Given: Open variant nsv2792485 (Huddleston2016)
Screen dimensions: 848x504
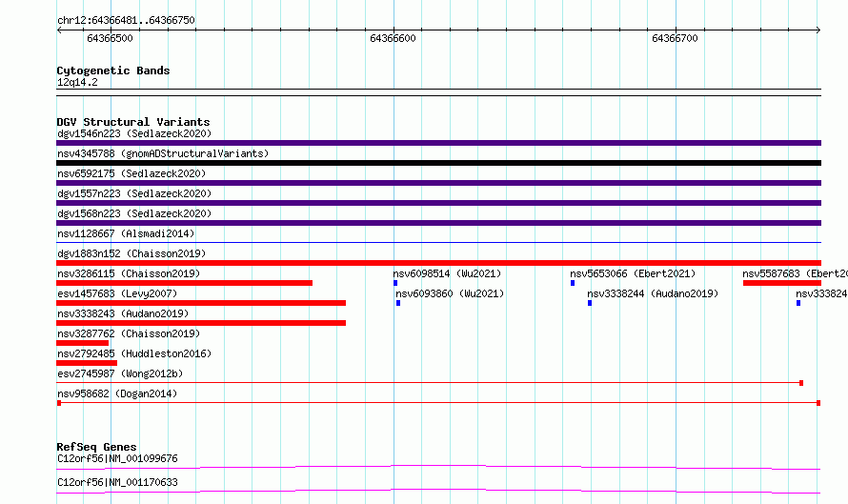Looking at the screenshot, I should pos(134,353).
